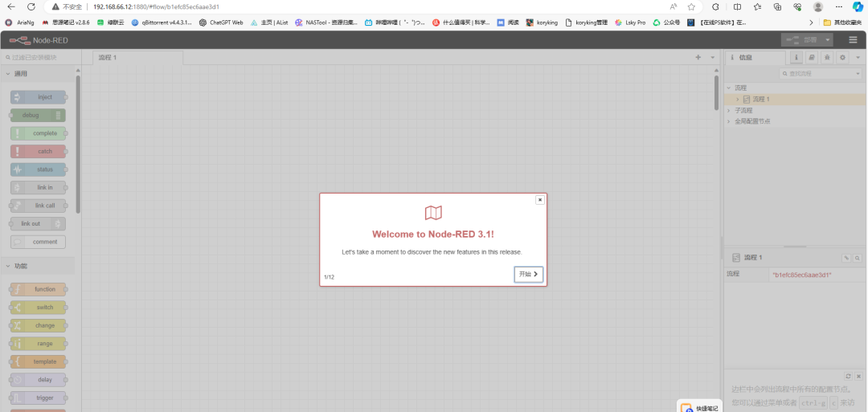Select the switch node in palette
This screenshot has width=868, height=412.
39,308
